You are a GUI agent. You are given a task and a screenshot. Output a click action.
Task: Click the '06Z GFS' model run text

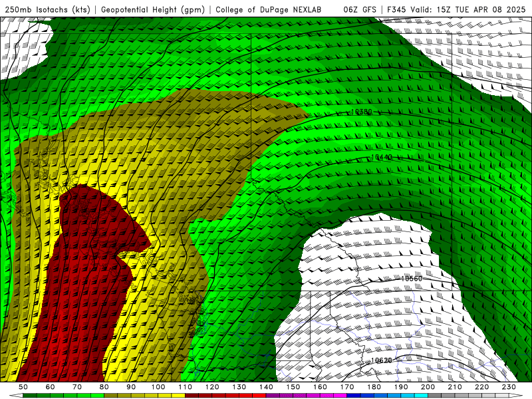[360, 9]
